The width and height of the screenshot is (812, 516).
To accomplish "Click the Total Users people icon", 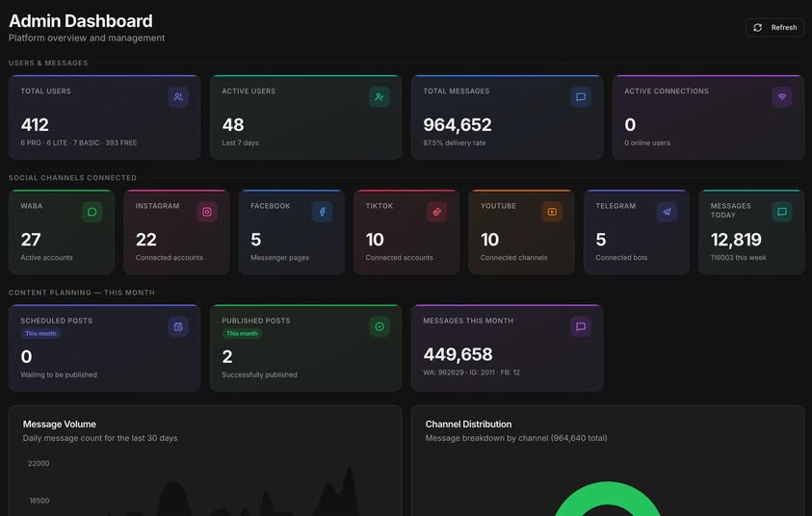I will click(x=178, y=97).
